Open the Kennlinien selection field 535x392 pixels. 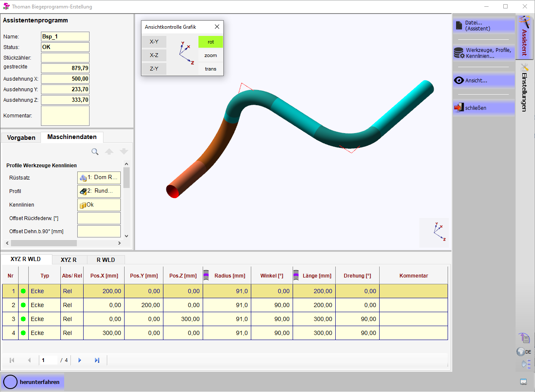pyautogui.click(x=99, y=205)
